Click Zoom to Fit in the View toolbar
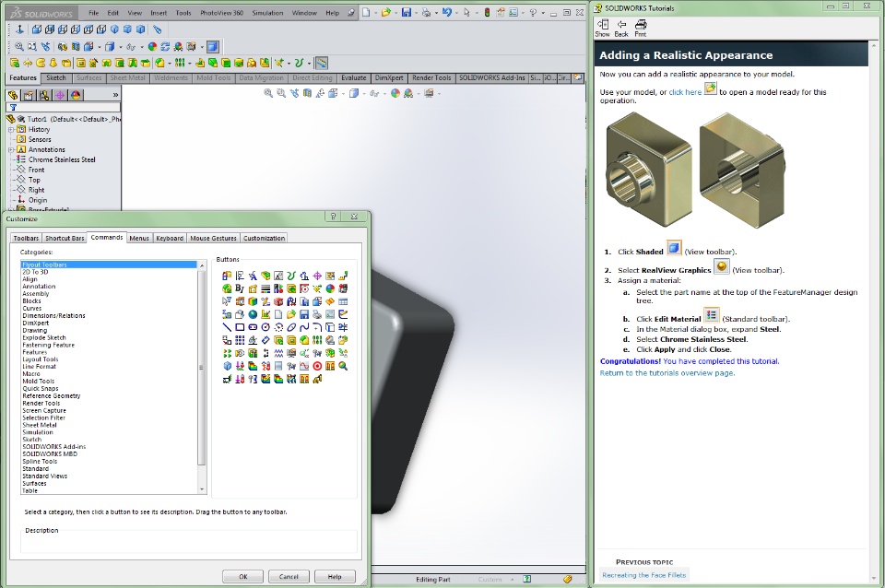This screenshot has height=588, width=885. coord(19,47)
